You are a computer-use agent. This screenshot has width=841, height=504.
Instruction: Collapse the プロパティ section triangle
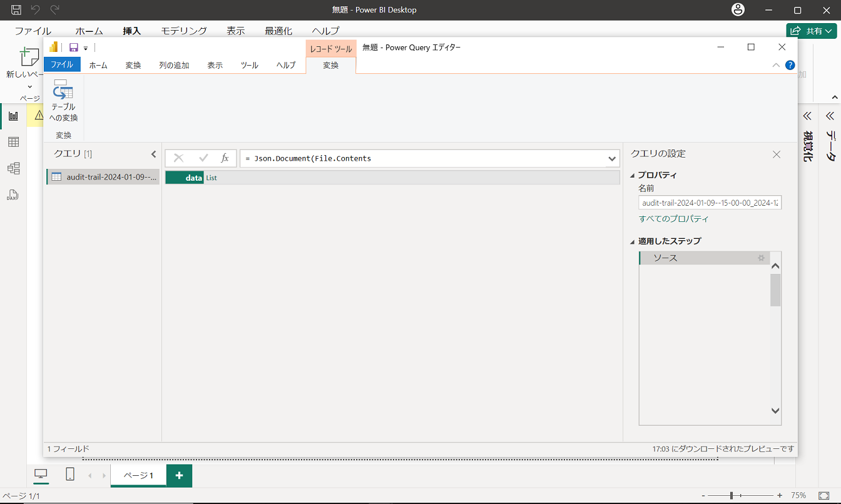pos(633,176)
